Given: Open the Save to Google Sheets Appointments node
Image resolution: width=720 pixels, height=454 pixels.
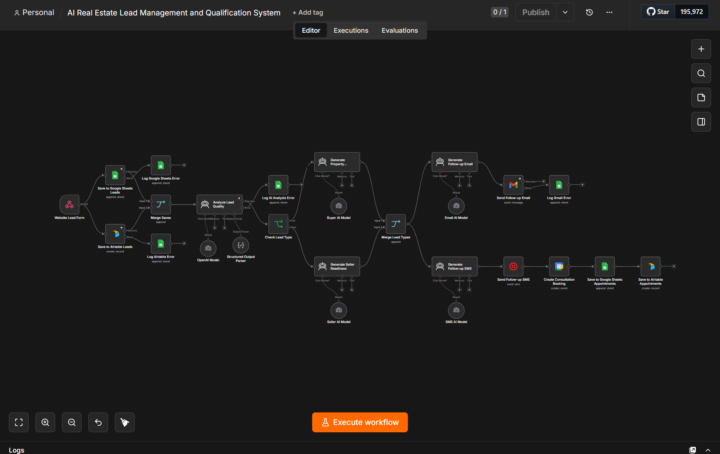Looking at the screenshot, I should point(605,266).
